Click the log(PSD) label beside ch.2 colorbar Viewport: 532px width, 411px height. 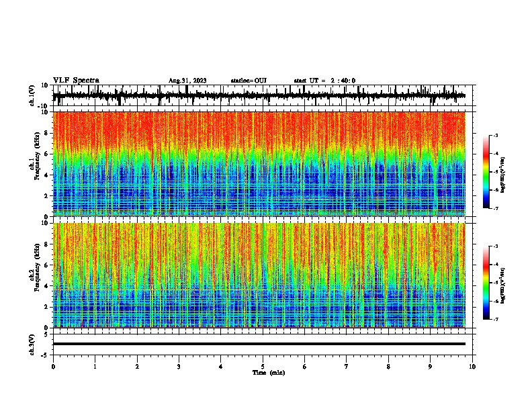point(502,285)
